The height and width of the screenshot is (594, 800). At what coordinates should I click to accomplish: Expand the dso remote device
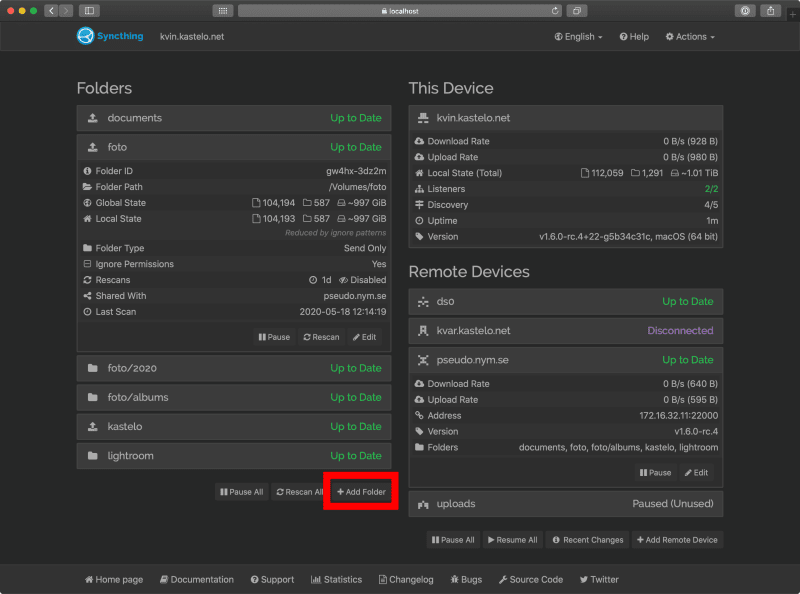565,302
